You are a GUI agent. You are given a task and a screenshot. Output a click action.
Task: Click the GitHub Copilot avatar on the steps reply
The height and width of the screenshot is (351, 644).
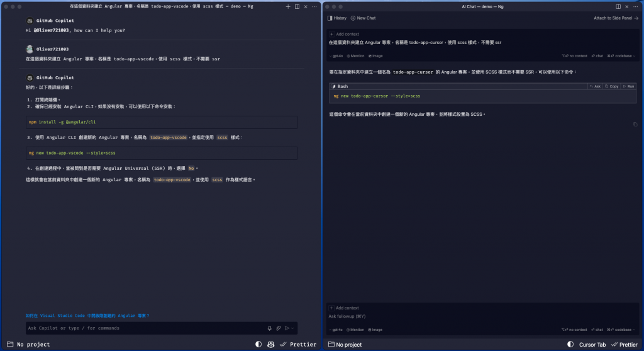coord(30,77)
